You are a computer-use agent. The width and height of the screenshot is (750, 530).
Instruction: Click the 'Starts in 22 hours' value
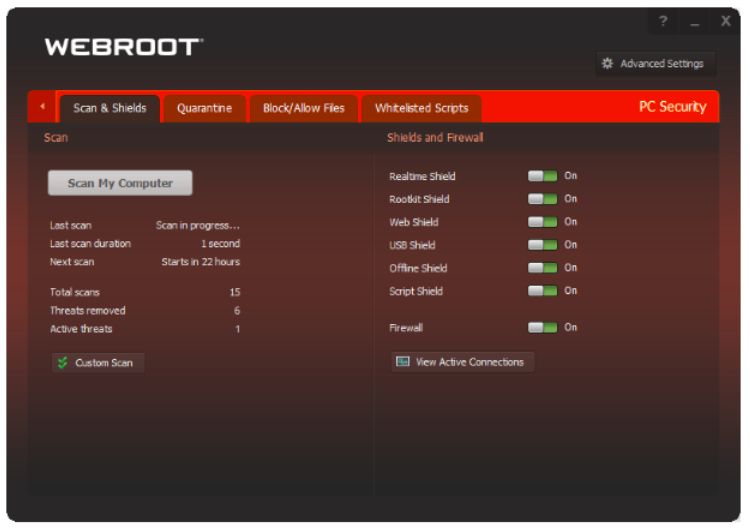200,262
